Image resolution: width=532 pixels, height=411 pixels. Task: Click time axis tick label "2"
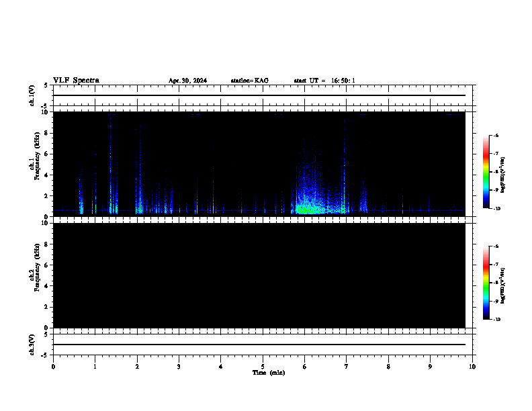(x=137, y=367)
